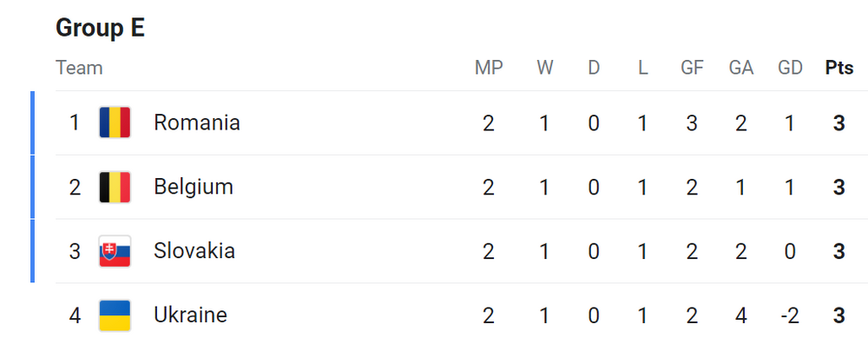The width and height of the screenshot is (868, 351).
Task: Click the Belgium flag icon
Action: [x=115, y=187]
